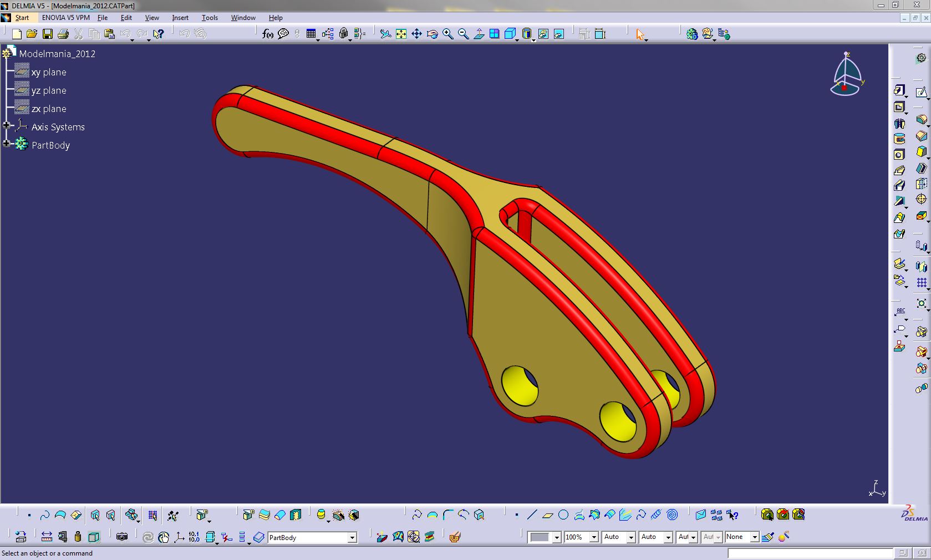Select Axis Systems label in tree

click(58, 127)
